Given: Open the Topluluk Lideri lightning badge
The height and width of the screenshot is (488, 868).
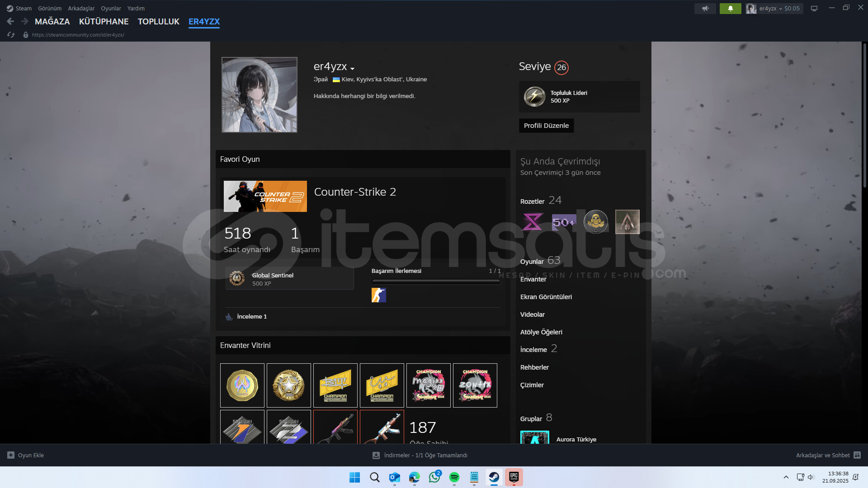Looking at the screenshot, I should tap(534, 96).
